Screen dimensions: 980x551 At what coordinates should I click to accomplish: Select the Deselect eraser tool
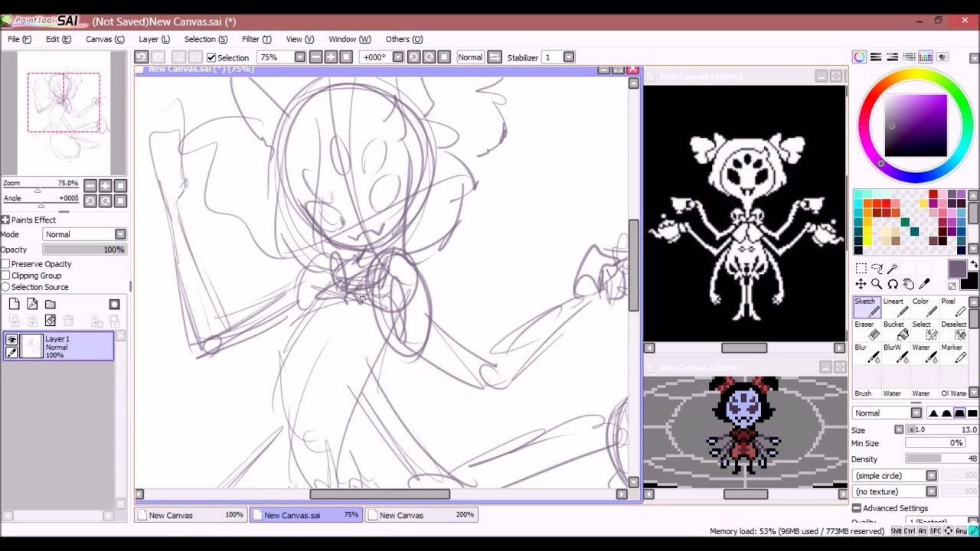[954, 330]
